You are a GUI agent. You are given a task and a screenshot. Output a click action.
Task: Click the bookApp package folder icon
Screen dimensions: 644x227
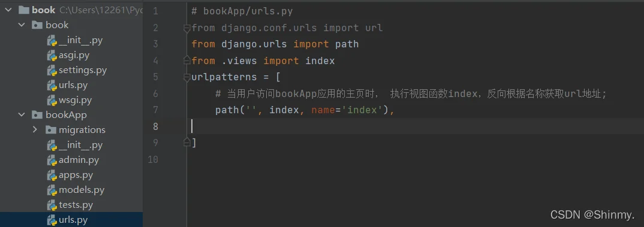point(37,115)
